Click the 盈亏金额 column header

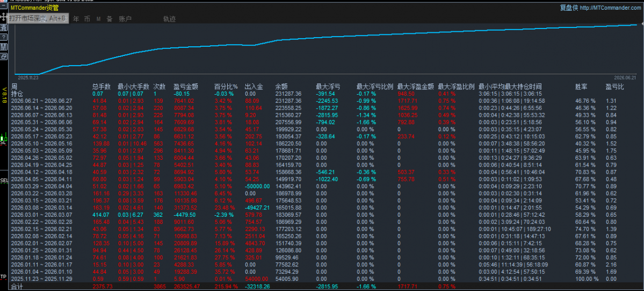pyautogui.click(x=186, y=87)
